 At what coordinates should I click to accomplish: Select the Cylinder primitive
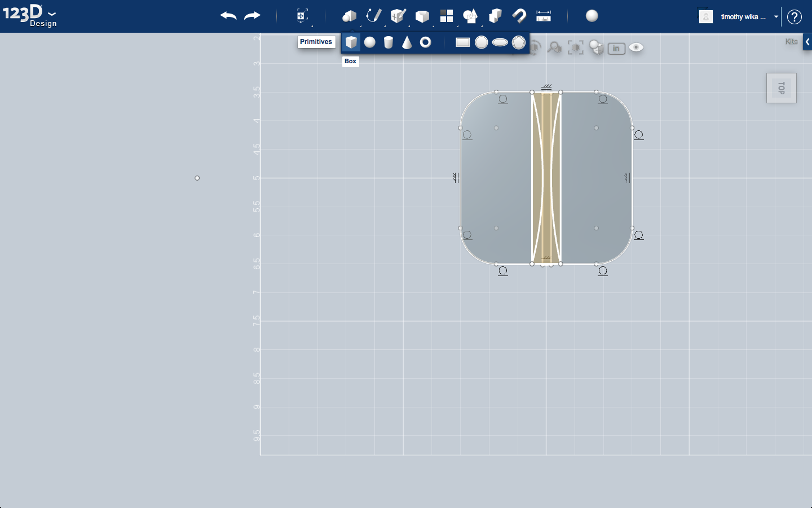[x=389, y=42]
